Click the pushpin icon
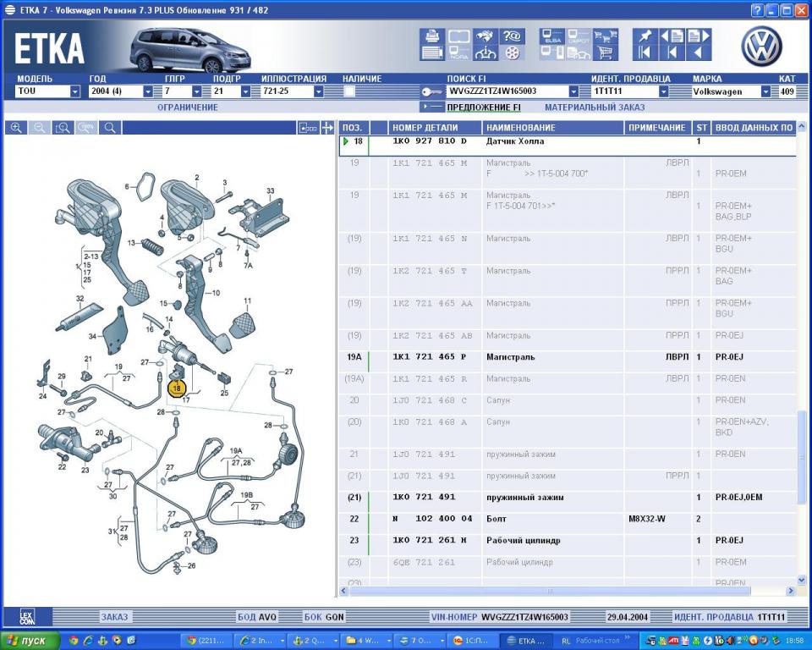The height and width of the screenshot is (650, 812). [645, 36]
